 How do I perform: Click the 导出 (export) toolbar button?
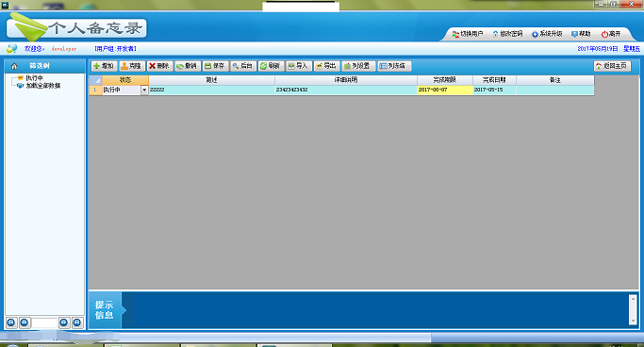point(327,66)
